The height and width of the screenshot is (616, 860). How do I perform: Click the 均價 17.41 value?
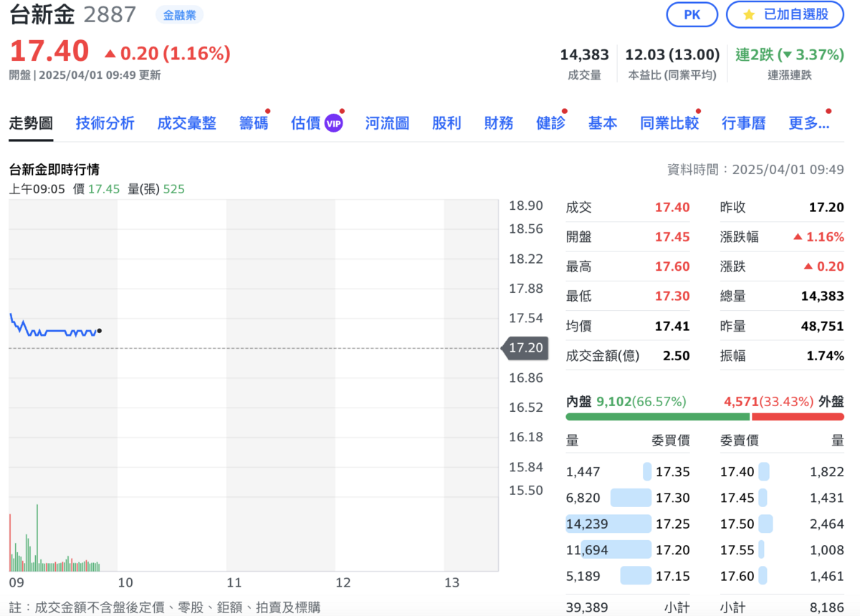pyautogui.click(x=672, y=326)
